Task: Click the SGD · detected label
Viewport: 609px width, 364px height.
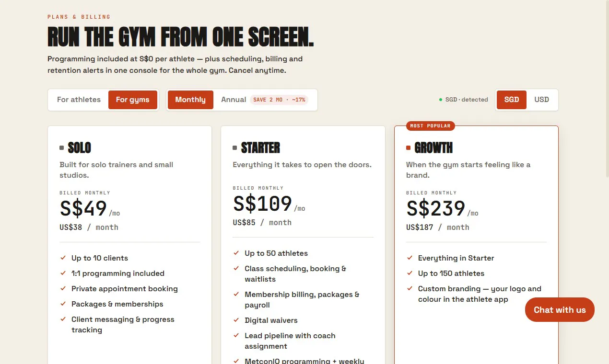Action: (467, 100)
